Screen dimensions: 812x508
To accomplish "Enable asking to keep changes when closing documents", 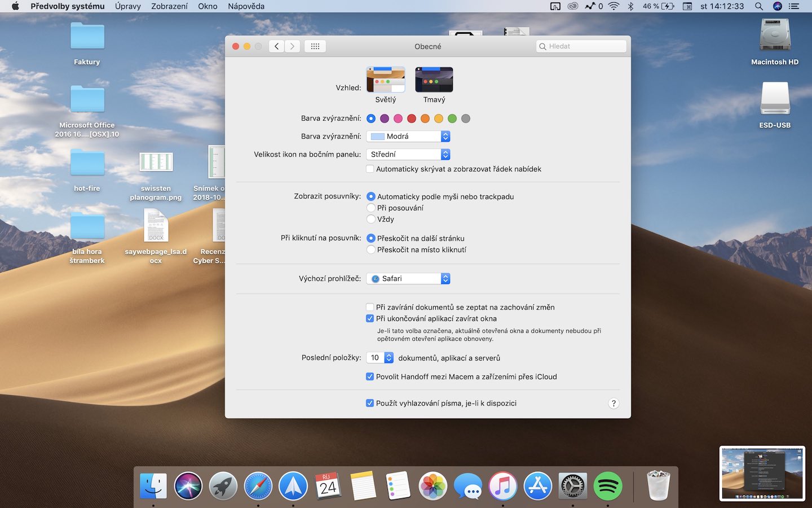I will coord(370,307).
